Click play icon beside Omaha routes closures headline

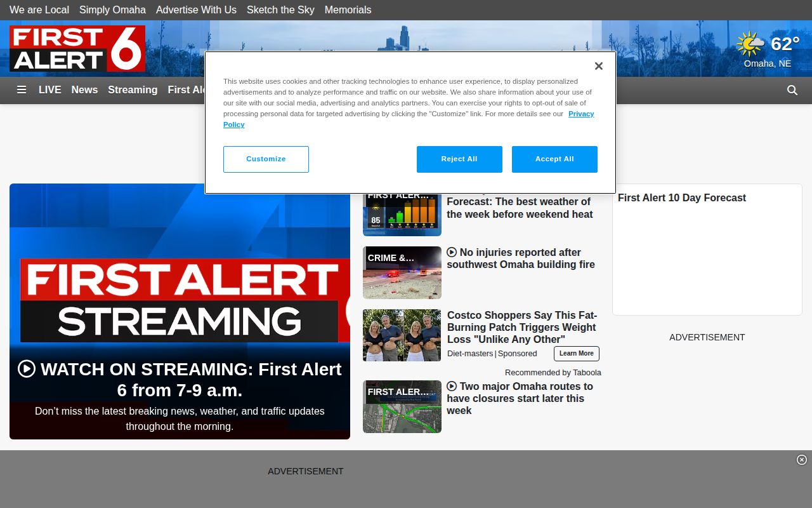[x=452, y=386]
